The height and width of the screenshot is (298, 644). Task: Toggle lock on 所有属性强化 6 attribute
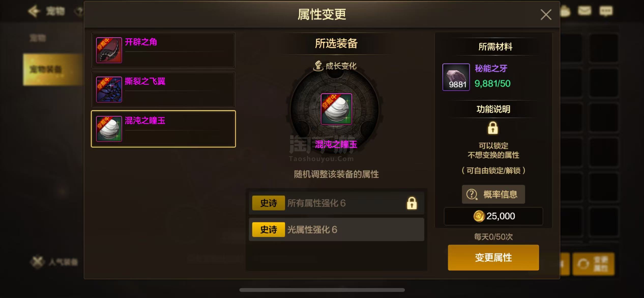[412, 203]
